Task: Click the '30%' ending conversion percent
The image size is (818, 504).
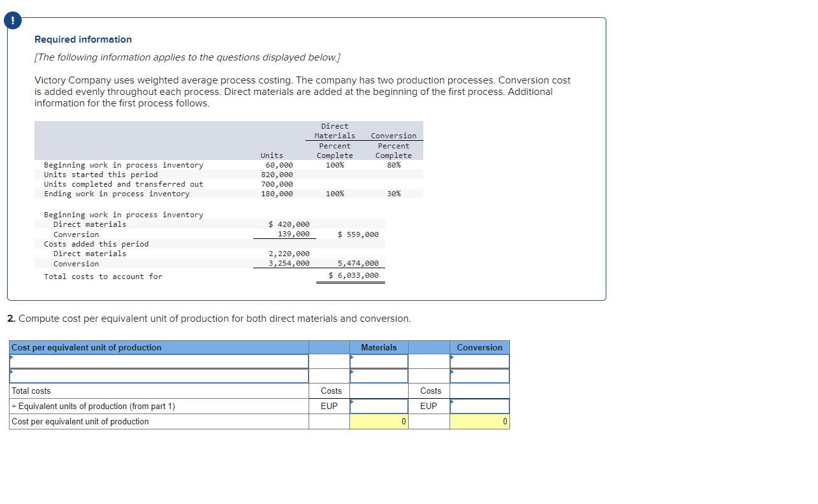Action: coord(394,194)
